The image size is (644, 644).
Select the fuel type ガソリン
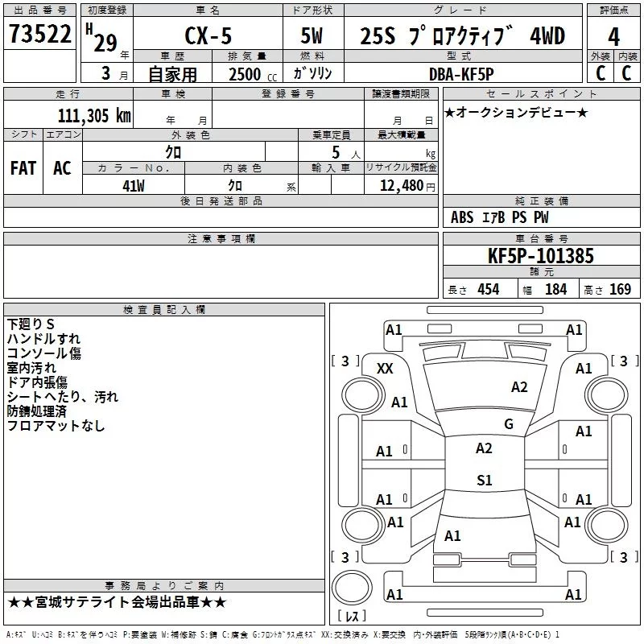312,73
